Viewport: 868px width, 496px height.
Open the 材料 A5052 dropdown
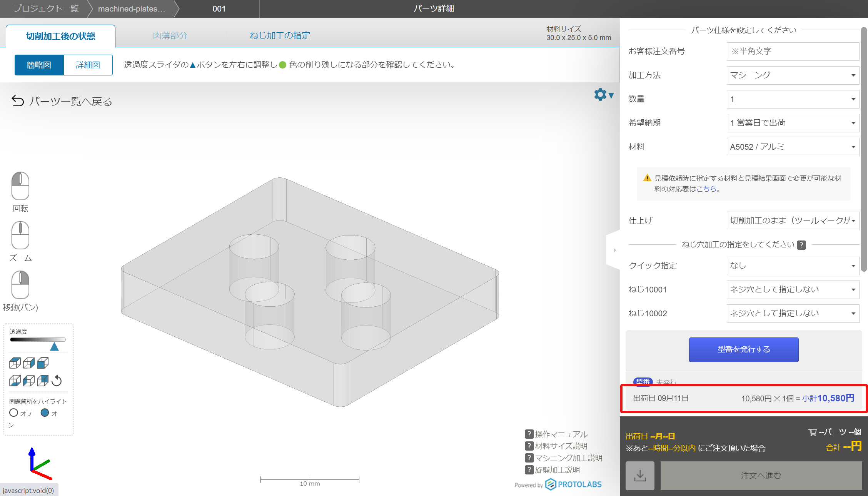pyautogui.click(x=793, y=147)
